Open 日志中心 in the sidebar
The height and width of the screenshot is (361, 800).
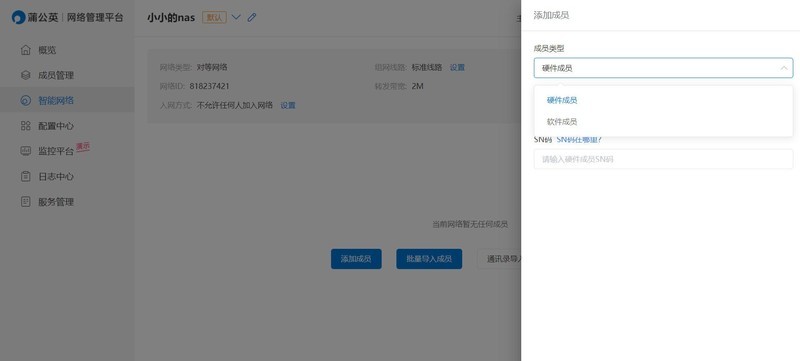67,176
